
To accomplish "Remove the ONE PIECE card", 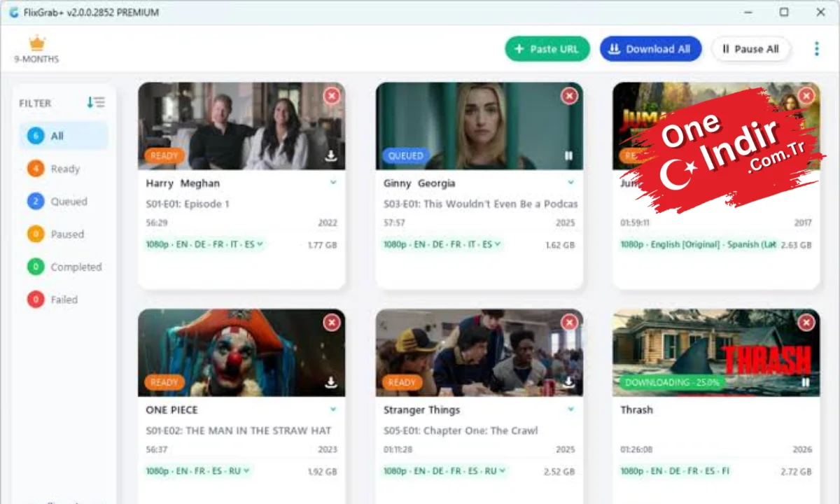I will 332,323.
